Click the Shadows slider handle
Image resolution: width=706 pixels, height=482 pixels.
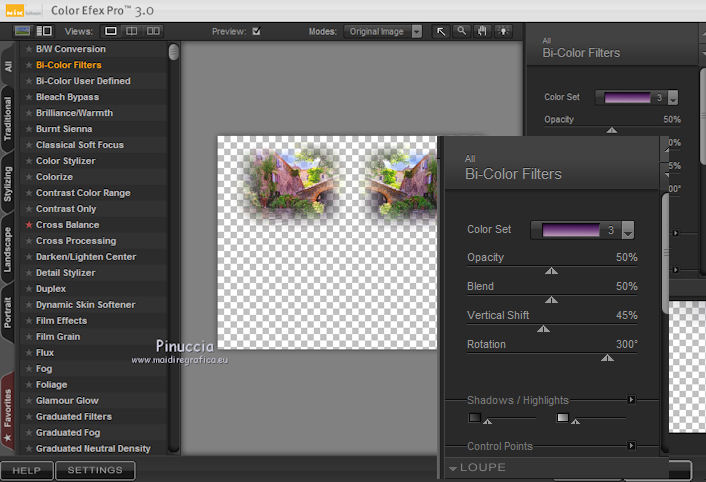pos(487,421)
